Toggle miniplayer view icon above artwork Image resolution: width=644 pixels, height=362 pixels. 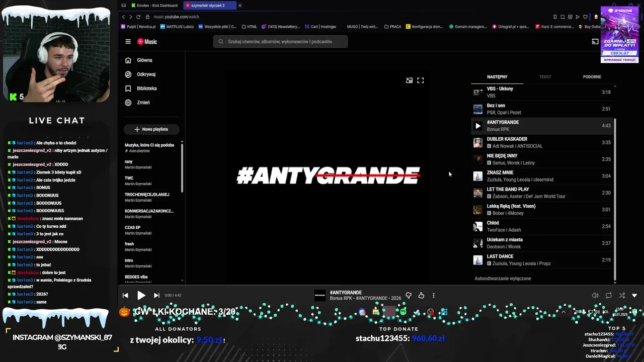tap(410, 80)
